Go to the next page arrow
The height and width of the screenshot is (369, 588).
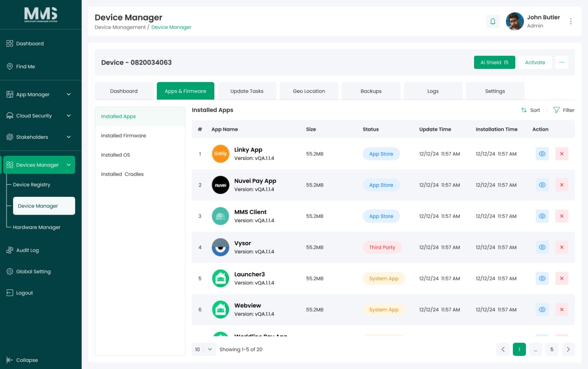[x=568, y=349]
